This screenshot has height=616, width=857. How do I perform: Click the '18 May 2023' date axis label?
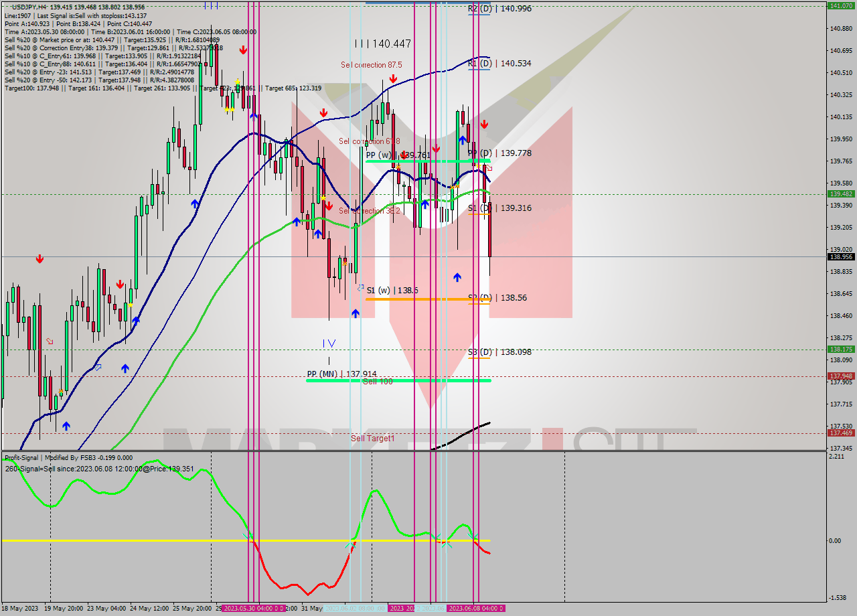point(20,608)
